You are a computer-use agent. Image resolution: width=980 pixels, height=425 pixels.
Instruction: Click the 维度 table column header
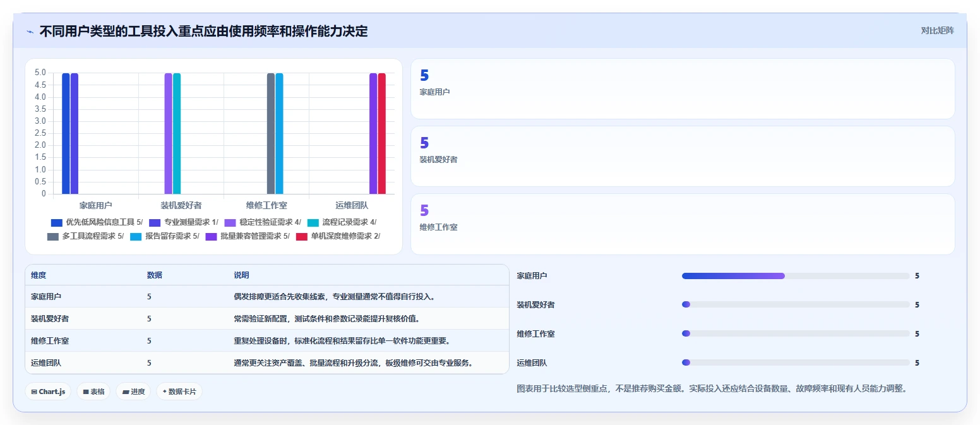(39, 275)
